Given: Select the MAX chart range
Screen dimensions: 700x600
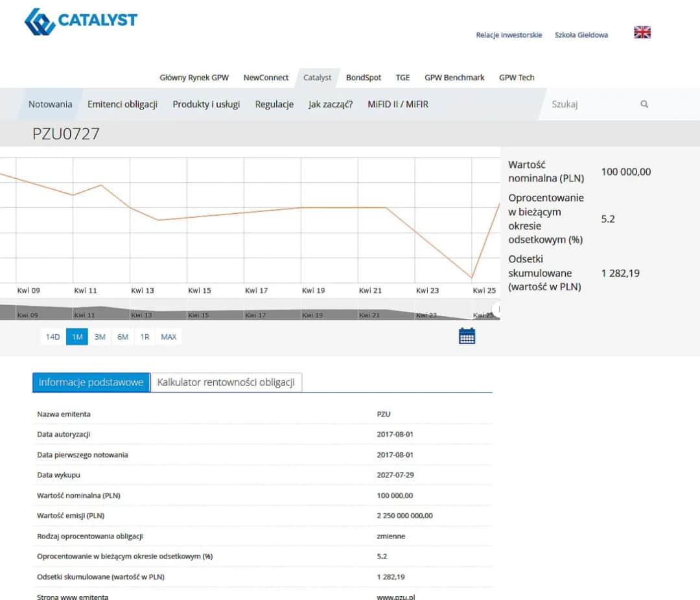Looking at the screenshot, I should (169, 337).
